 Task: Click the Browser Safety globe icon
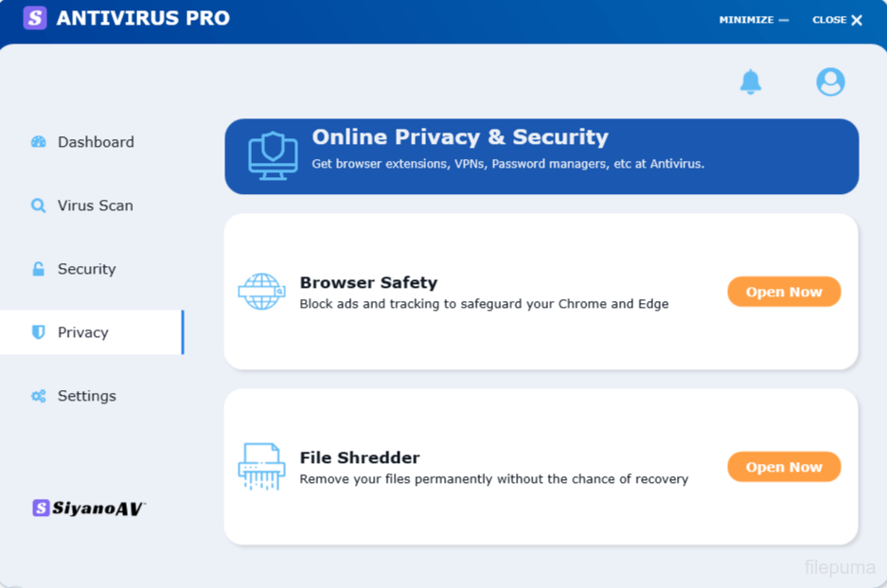[261, 292]
